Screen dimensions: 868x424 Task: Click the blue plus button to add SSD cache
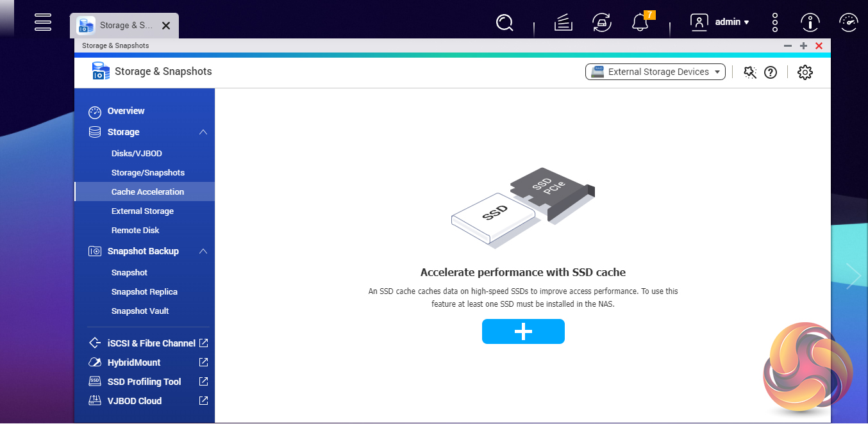(x=523, y=331)
